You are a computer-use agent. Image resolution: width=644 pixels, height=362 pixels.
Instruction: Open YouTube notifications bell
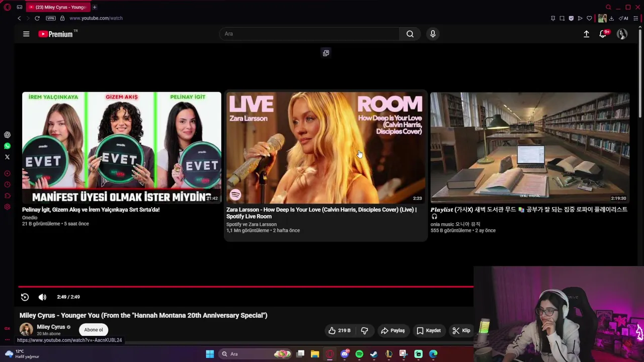(x=603, y=34)
